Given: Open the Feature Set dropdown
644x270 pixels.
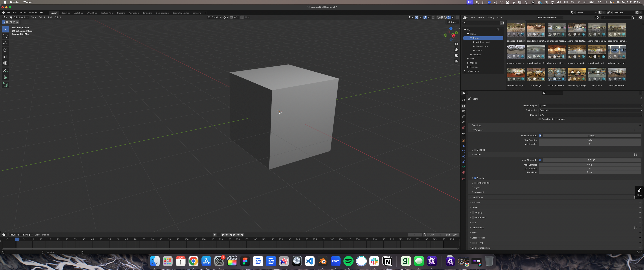Looking at the screenshot, I should pyautogui.click(x=590, y=110).
